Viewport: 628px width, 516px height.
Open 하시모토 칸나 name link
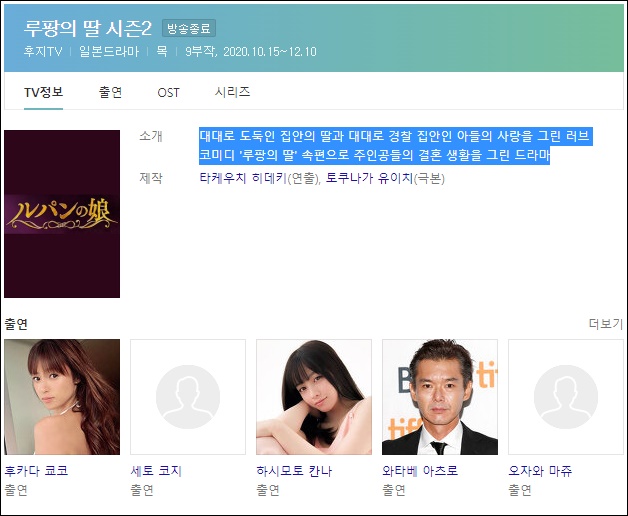coord(294,471)
